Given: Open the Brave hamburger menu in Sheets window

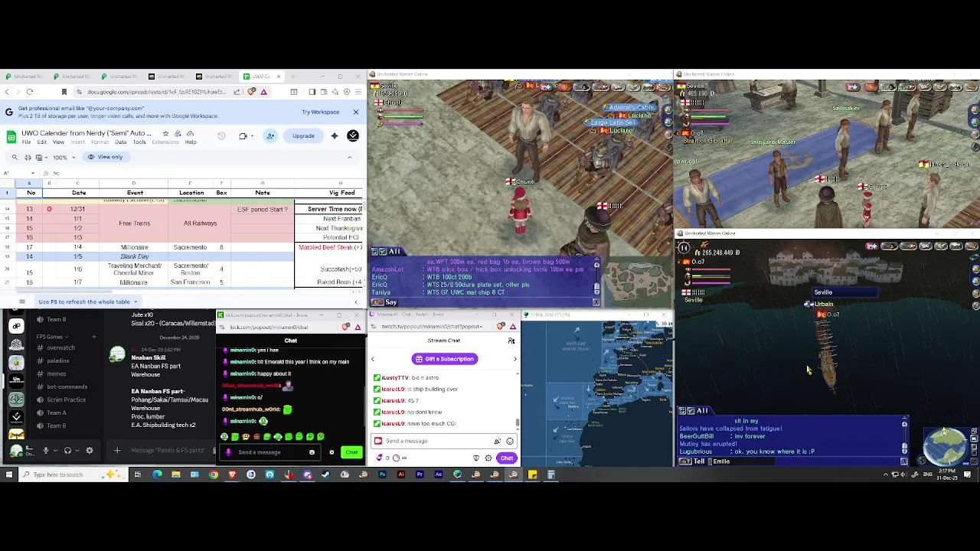Looking at the screenshot, I should pos(358,92).
